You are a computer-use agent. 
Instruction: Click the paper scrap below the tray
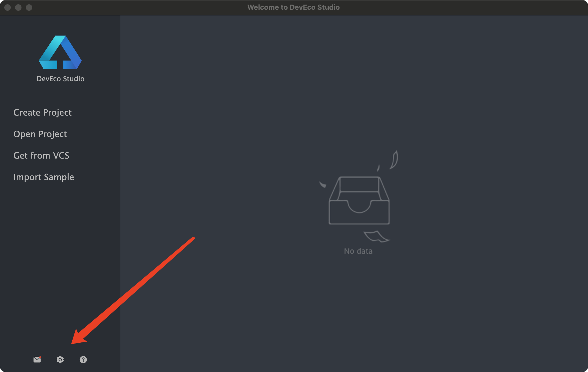point(376,236)
